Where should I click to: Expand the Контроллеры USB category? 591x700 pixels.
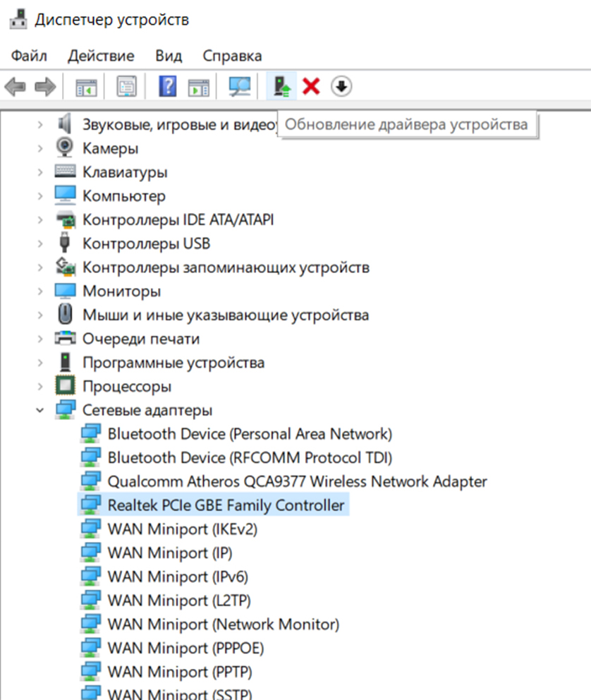pos(40,243)
